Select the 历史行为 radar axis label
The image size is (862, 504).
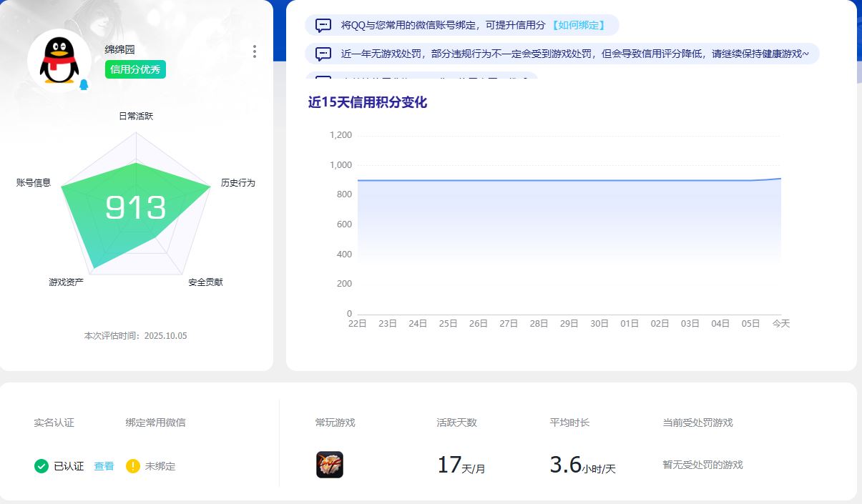(x=237, y=183)
